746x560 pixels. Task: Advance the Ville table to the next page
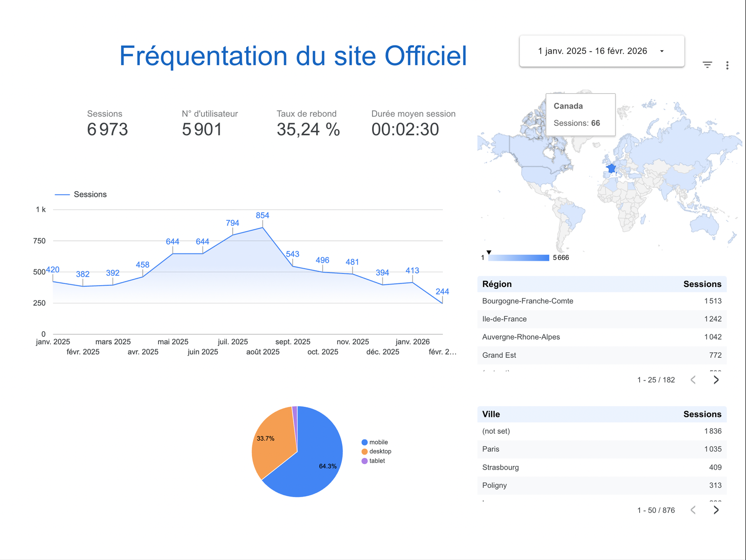(x=716, y=510)
